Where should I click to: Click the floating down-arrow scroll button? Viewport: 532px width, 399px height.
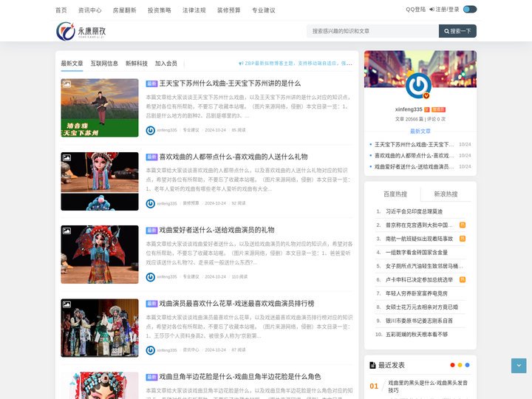coord(519,366)
